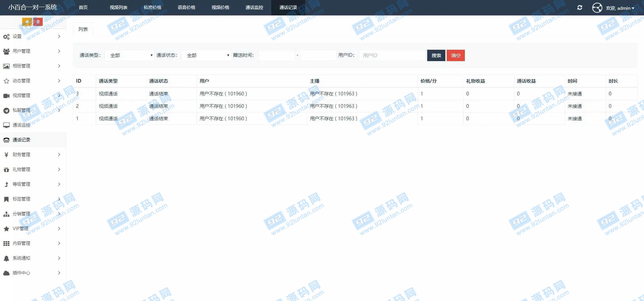
Task: Expand 用户管理 sidebar chevron
Action: pyautogui.click(x=59, y=51)
